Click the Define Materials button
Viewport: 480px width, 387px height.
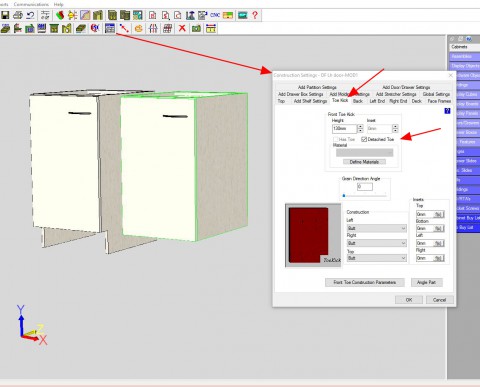[x=364, y=162]
